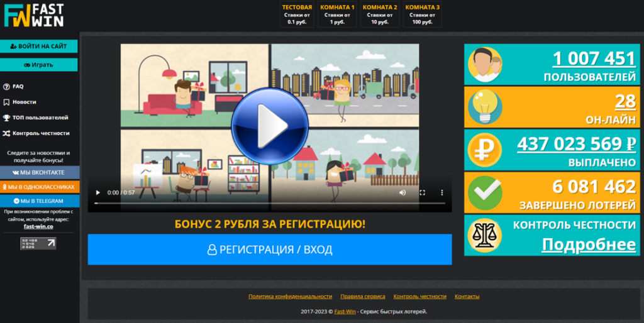Viewport: 644px width, 323px height.
Task: Click the ПОЛЬЗОВАТЕЛЕЙ label
Action: tap(589, 77)
